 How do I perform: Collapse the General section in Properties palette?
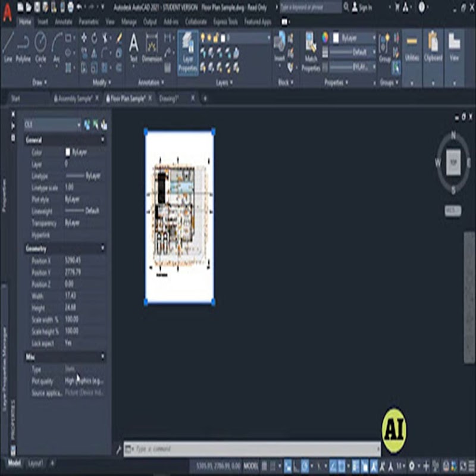tap(102, 140)
